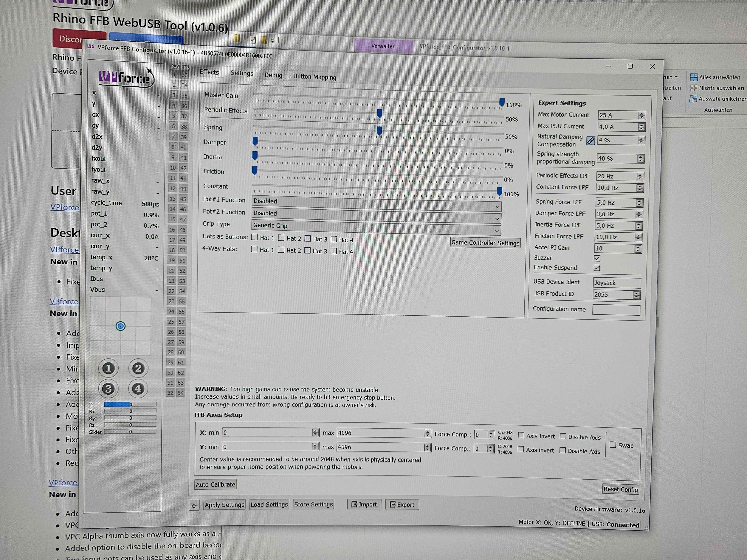
Task: Click the Export button with arrow icon
Action: 402,505
